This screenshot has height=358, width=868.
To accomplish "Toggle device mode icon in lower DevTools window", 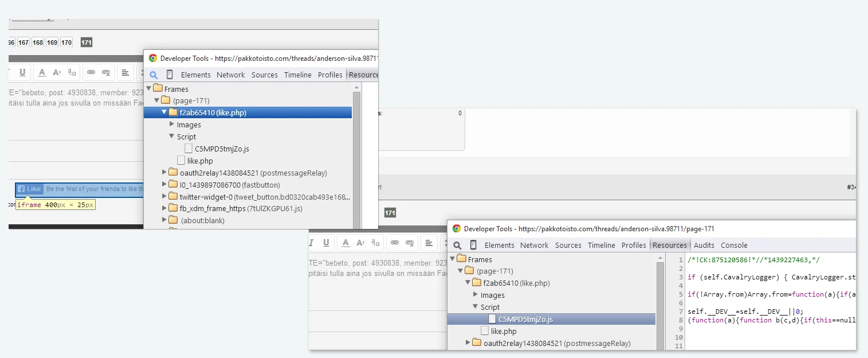I will [x=473, y=245].
